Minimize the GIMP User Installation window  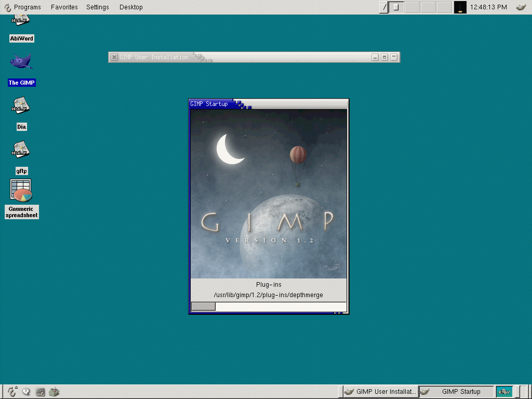[x=375, y=57]
